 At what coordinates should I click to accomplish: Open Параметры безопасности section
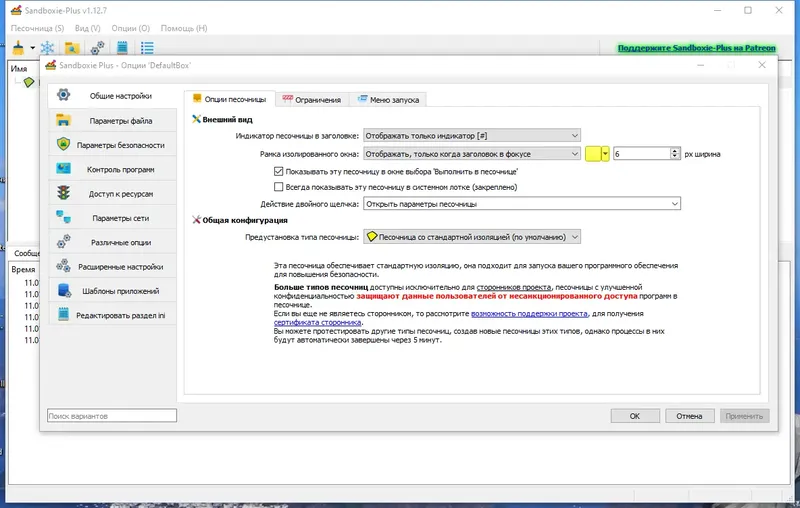(x=112, y=145)
